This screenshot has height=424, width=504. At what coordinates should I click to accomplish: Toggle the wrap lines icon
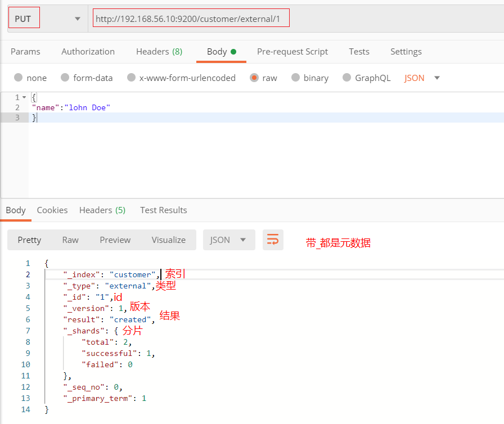(273, 240)
